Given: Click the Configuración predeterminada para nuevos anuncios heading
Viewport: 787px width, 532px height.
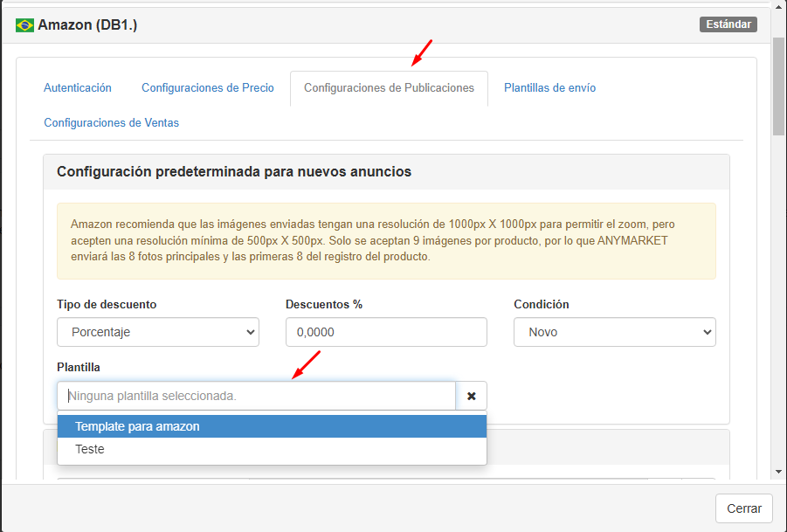Looking at the screenshot, I should click(234, 171).
